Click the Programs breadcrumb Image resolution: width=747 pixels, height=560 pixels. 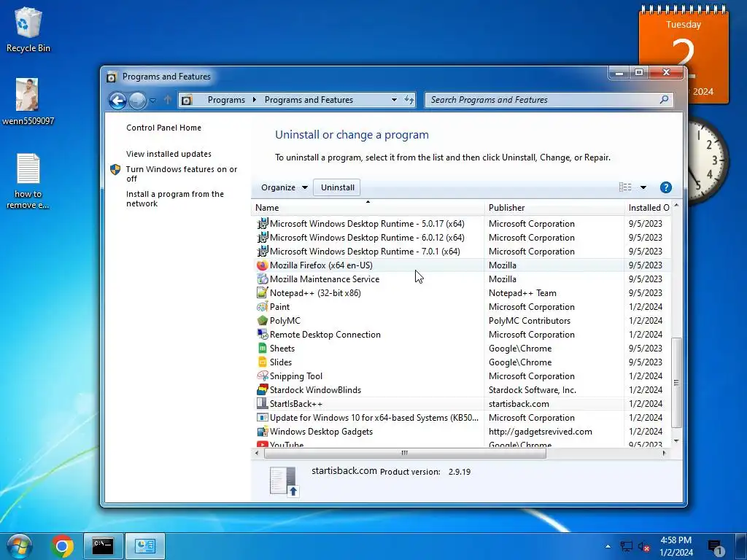pyautogui.click(x=226, y=99)
